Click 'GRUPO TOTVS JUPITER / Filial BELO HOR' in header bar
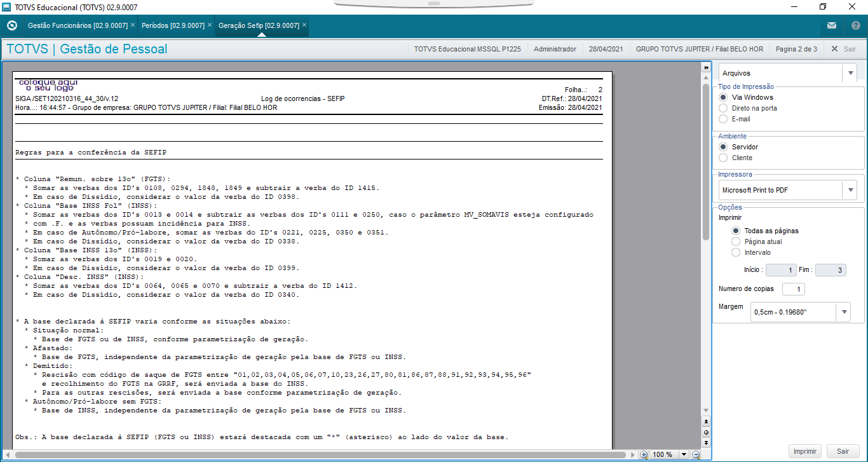The width and height of the screenshot is (868, 462). point(699,49)
